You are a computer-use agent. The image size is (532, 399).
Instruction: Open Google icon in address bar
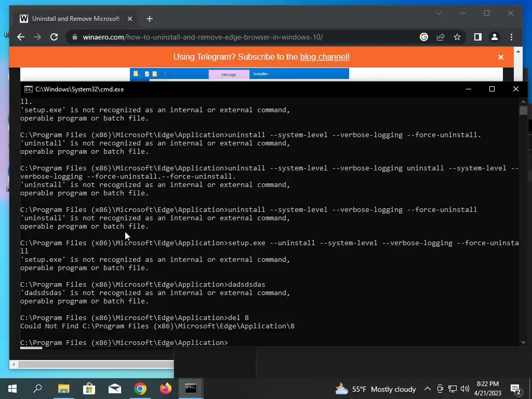click(x=424, y=37)
